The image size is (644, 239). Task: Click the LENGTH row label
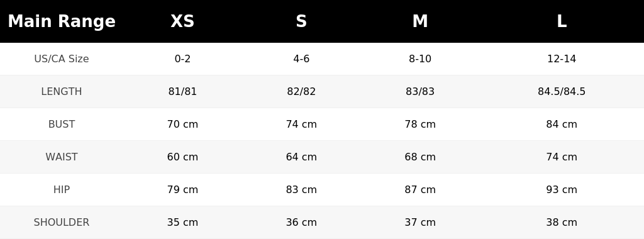[62, 92]
